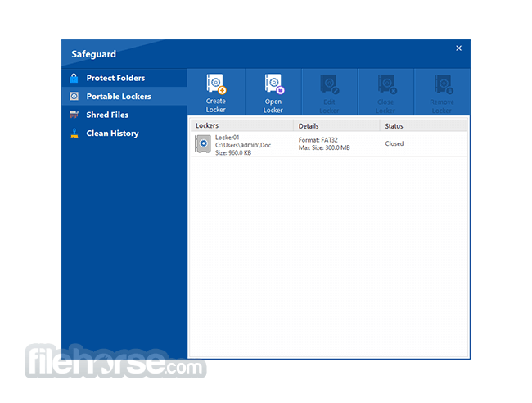This screenshot has width=532, height=403.
Task: Switch to Portable Lockers section
Action: (x=124, y=97)
